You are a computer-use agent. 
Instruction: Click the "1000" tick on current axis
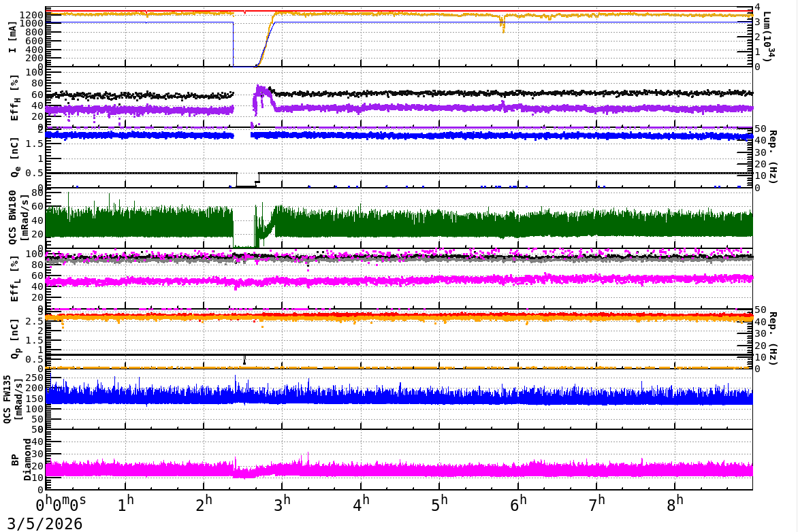coord(32,24)
